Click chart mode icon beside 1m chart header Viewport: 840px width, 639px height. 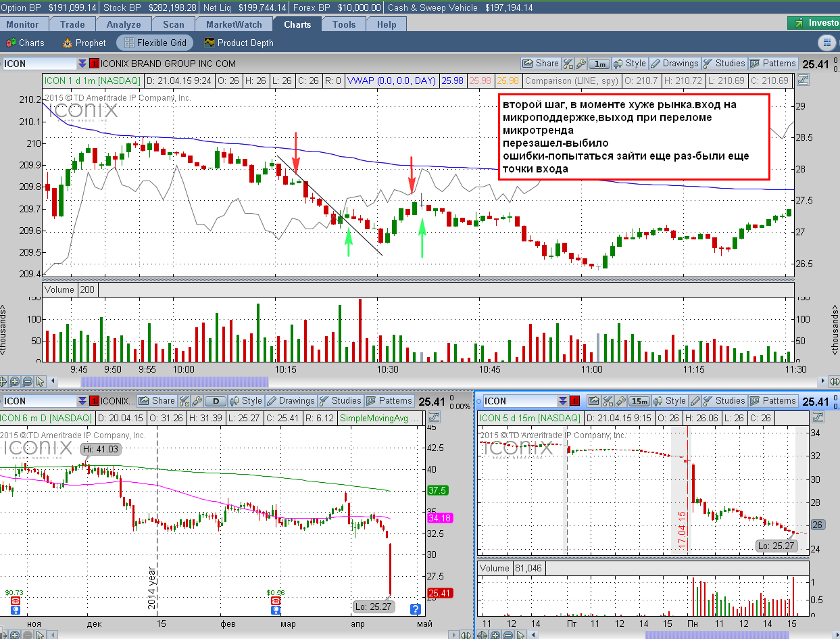tap(804, 80)
